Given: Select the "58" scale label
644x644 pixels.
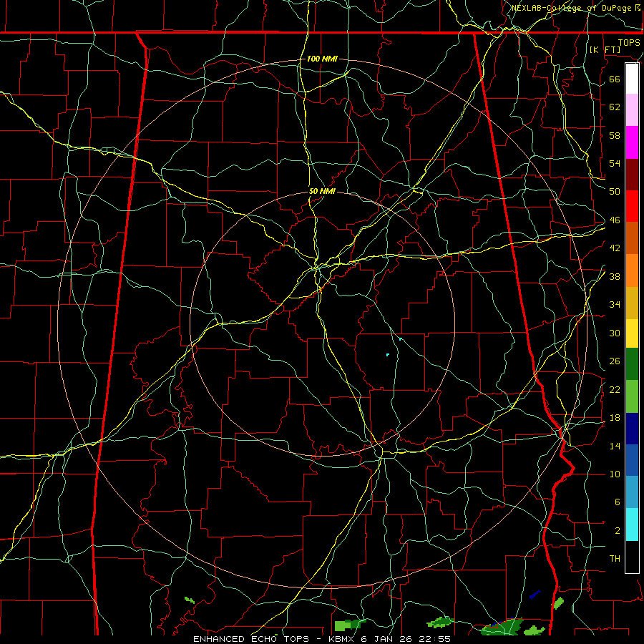Looking at the screenshot, I should (x=615, y=135).
